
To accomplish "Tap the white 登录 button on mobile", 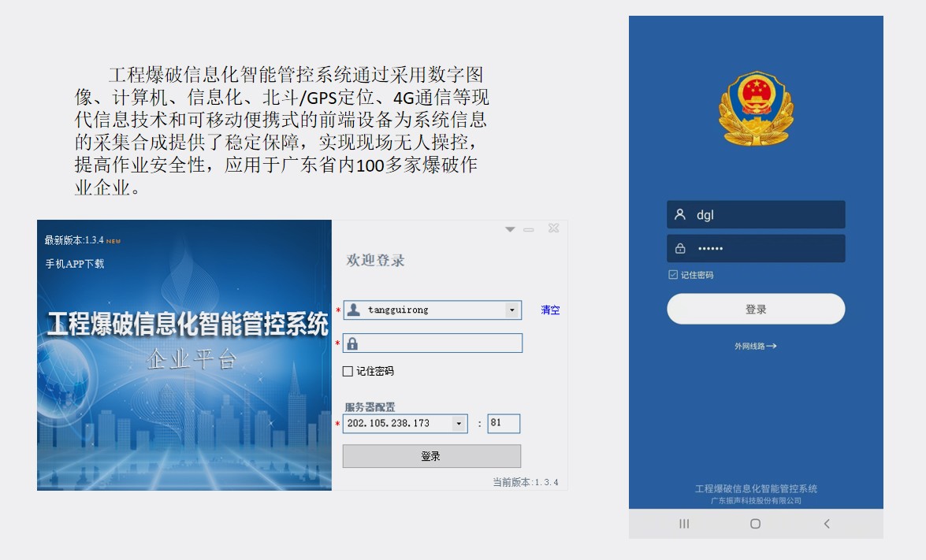I will tap(756, 310).
